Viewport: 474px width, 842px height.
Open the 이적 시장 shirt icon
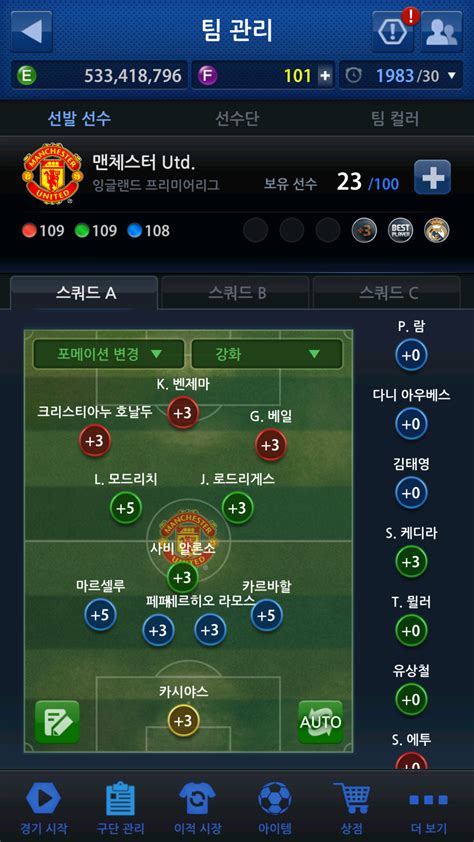[x=198, y=799]
